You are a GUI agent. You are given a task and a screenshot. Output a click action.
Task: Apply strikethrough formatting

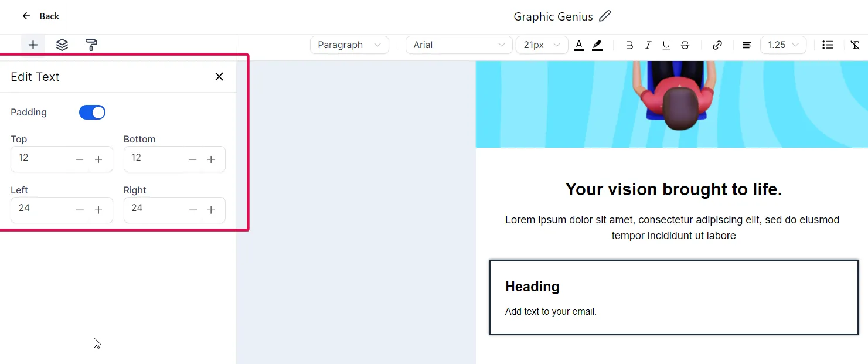(x=685, y=45)
